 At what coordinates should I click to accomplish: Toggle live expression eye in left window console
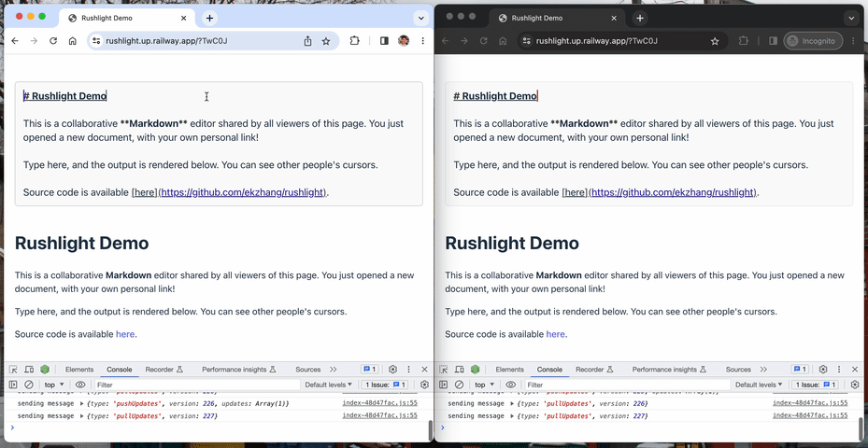click(x=80, y=385)
